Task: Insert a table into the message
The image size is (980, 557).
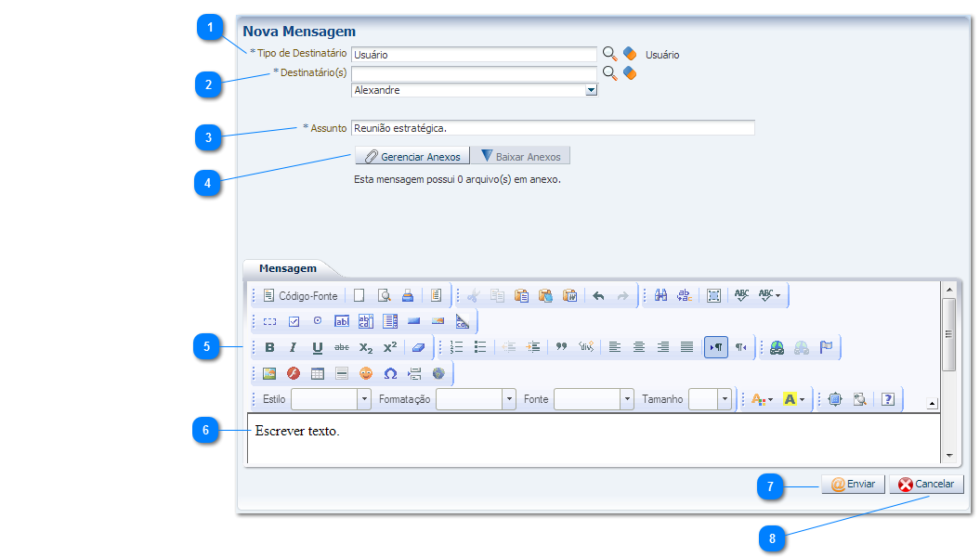Action: tap(318, 373)
